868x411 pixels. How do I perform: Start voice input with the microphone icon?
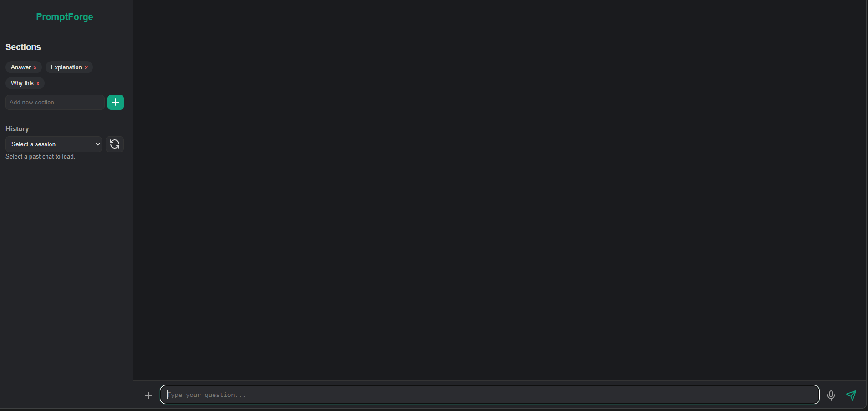tap(831, 395)
